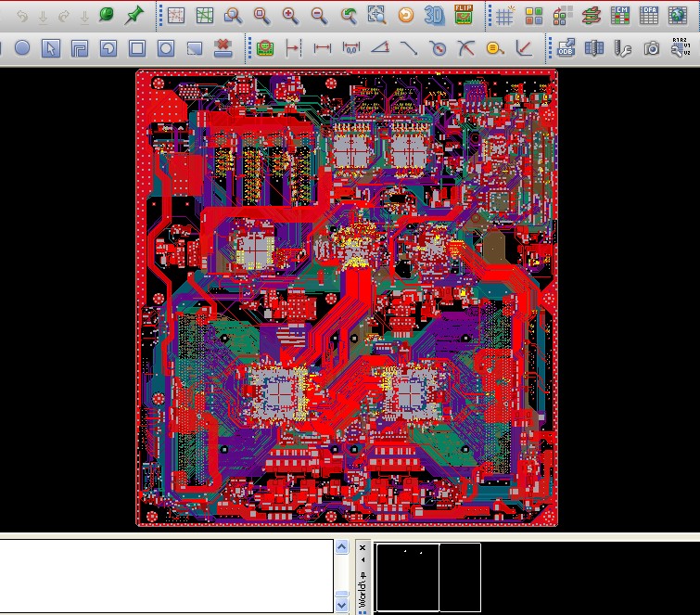Click the ODB export icon
The image size is (700, 615).
pyautogui.click(x=566, y=48)
